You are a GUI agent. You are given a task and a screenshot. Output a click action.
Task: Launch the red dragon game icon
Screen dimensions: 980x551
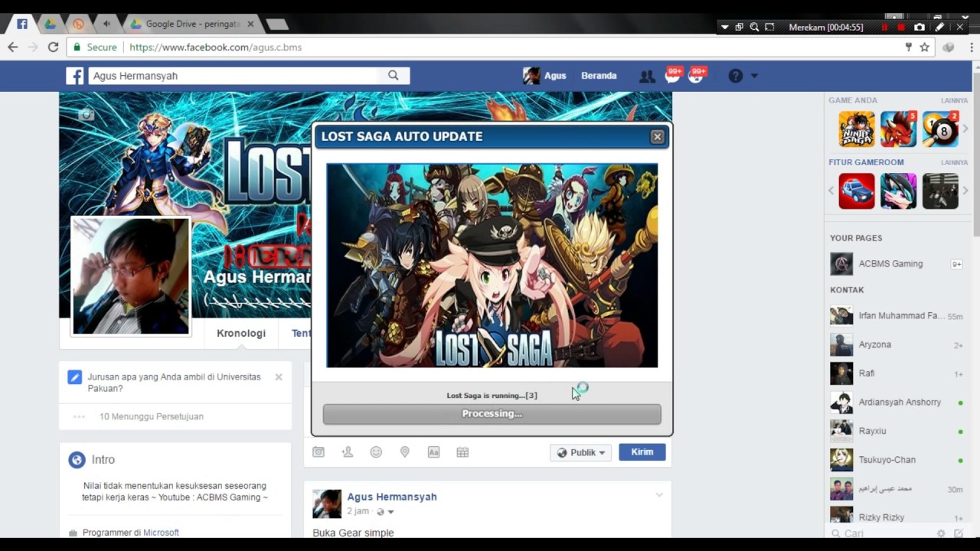pos(898,129)
